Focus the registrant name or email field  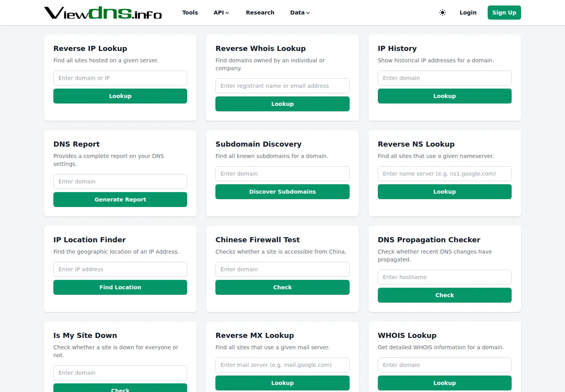[x=282, y=86]
